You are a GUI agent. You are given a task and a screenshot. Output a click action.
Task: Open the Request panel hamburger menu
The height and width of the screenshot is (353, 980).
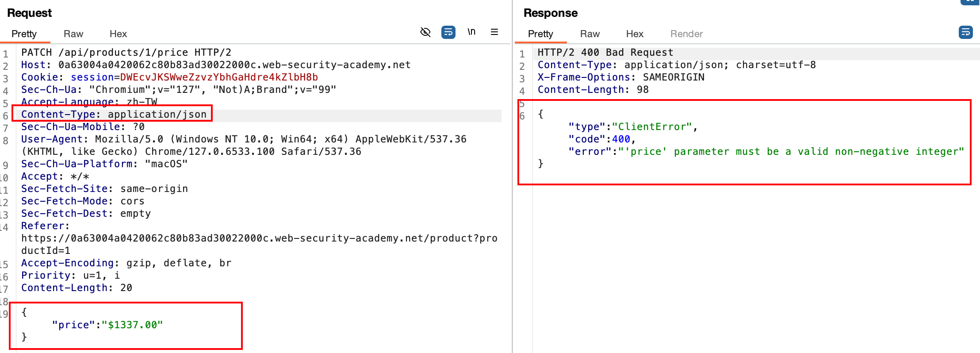point(494,32)
